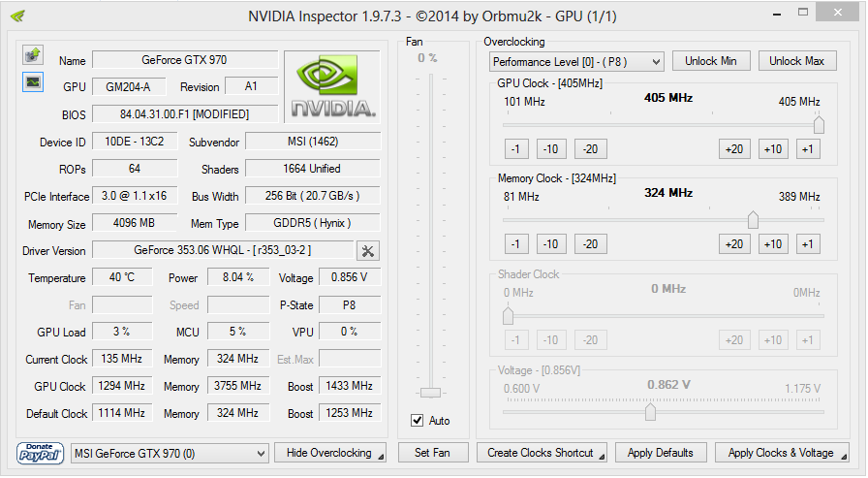Increase GPU Clock by 10 MHz
This screenshot has width=868, height=478.
pyautogui.click(x=773, y=149)
